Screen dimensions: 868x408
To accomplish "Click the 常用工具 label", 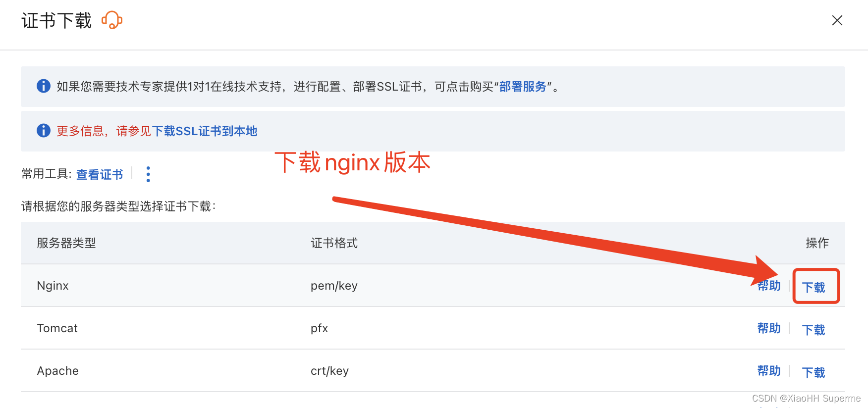I will click(47, 174).
